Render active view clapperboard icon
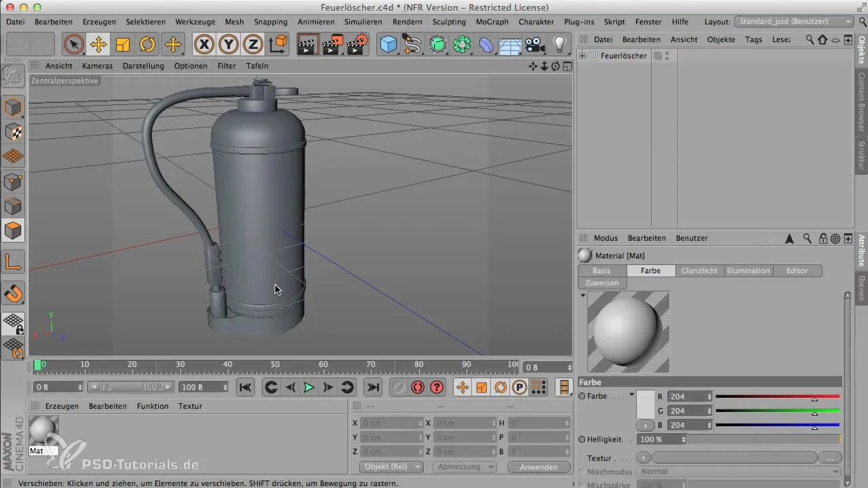 (308, 45)
